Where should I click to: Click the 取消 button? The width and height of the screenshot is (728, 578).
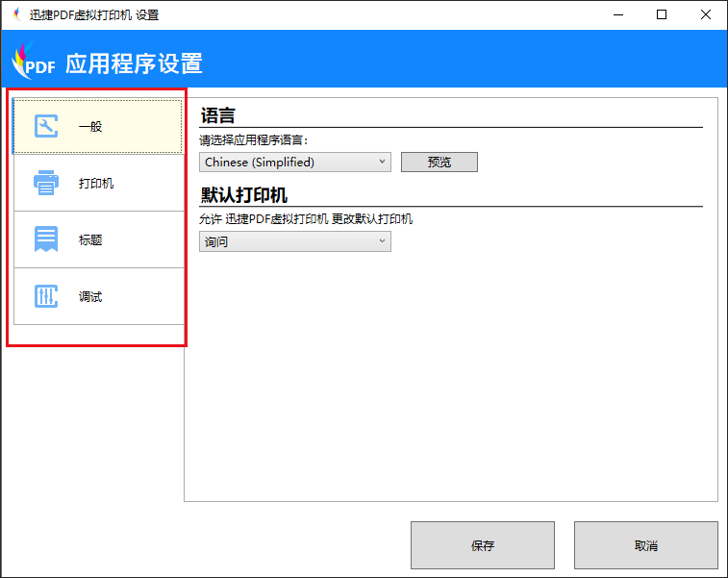646,545
